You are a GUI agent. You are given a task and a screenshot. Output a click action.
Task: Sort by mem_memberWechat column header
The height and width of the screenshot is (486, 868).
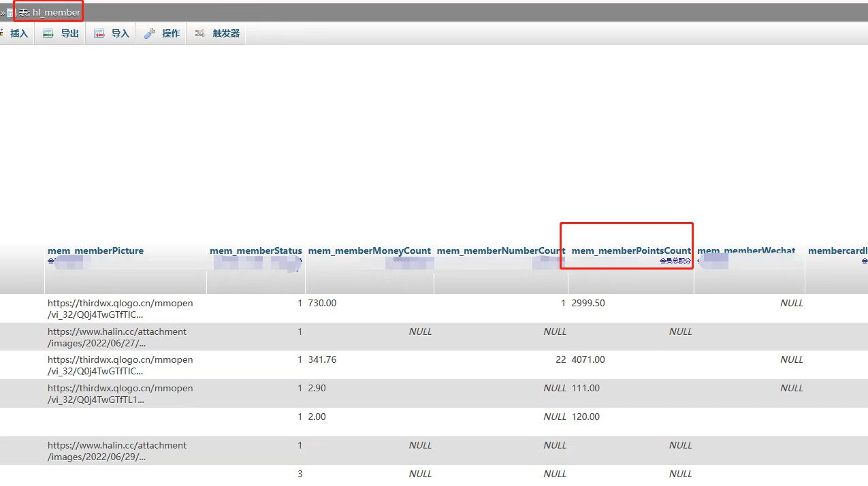click(746, 250)
